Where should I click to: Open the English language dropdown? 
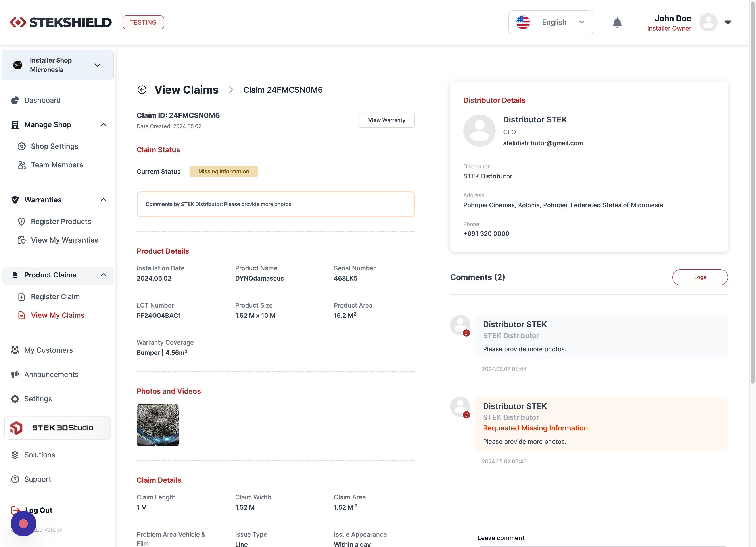pos(551,22)
